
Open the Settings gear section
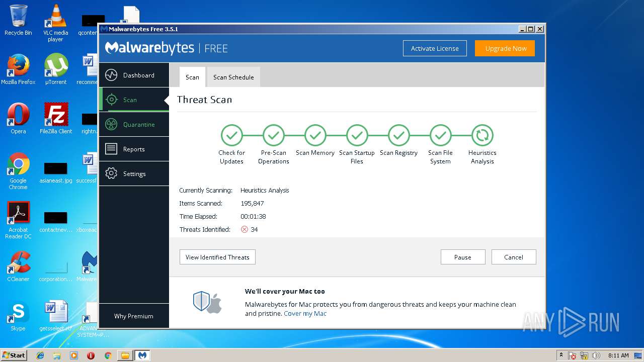tap(134, 174)
